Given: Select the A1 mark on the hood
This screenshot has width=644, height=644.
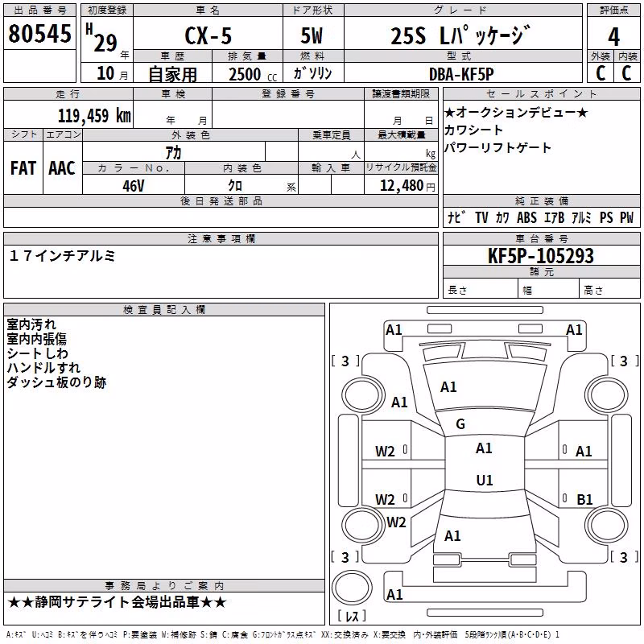Looking at the screenshot, I should (x=448, y=387).
